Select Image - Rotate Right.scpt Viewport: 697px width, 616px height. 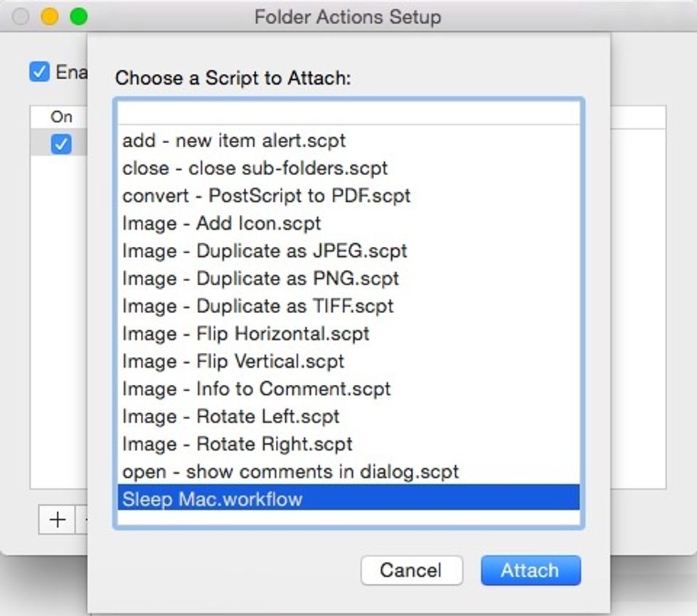pos(237,444)
